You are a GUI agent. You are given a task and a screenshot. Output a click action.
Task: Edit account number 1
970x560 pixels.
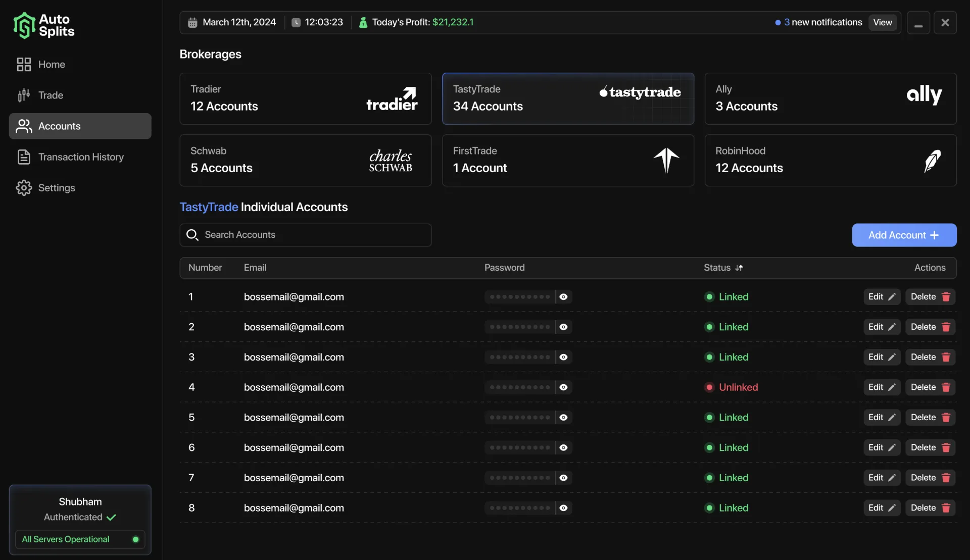tap(882, 297)
